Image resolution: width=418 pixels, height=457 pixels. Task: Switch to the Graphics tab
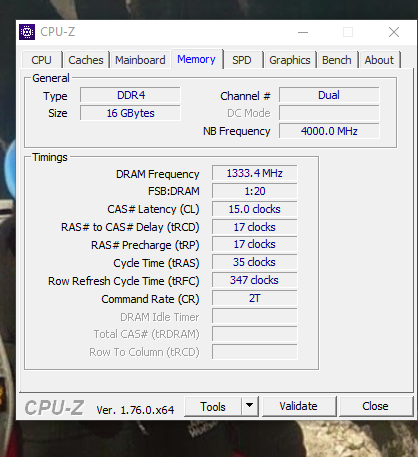click(x=290, y=60)
